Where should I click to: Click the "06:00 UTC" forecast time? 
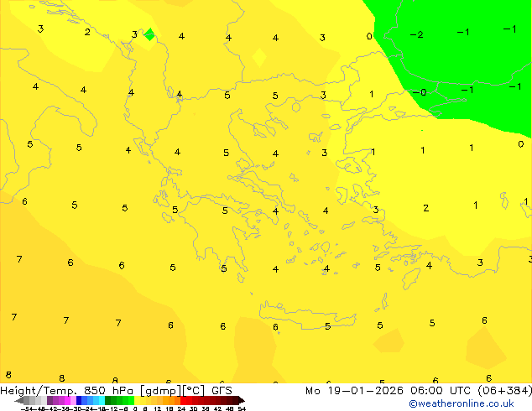click(x=433, y=391)
